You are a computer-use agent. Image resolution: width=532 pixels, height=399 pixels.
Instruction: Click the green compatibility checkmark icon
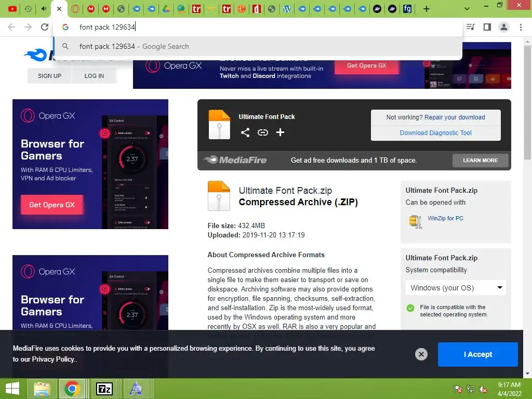click(x=410, y=308)
